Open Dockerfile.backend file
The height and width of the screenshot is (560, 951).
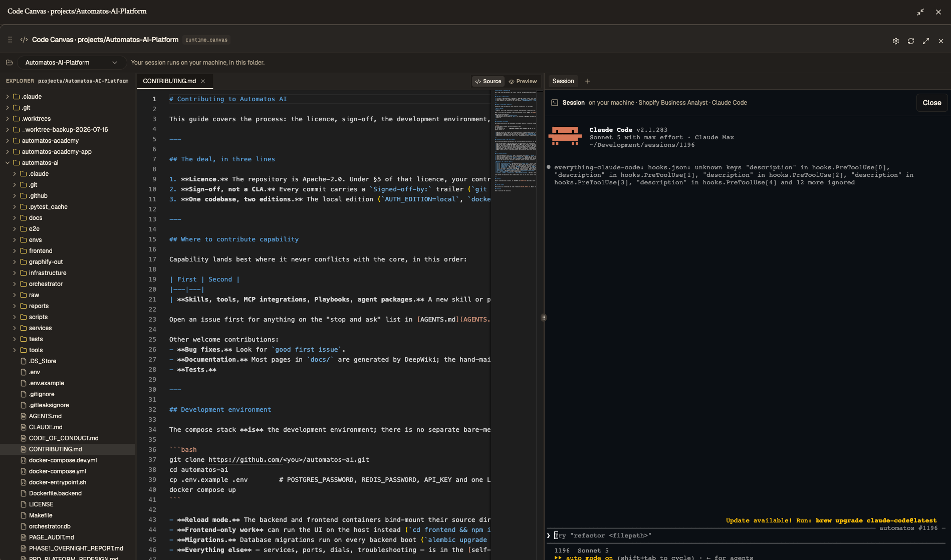point(68,493)
